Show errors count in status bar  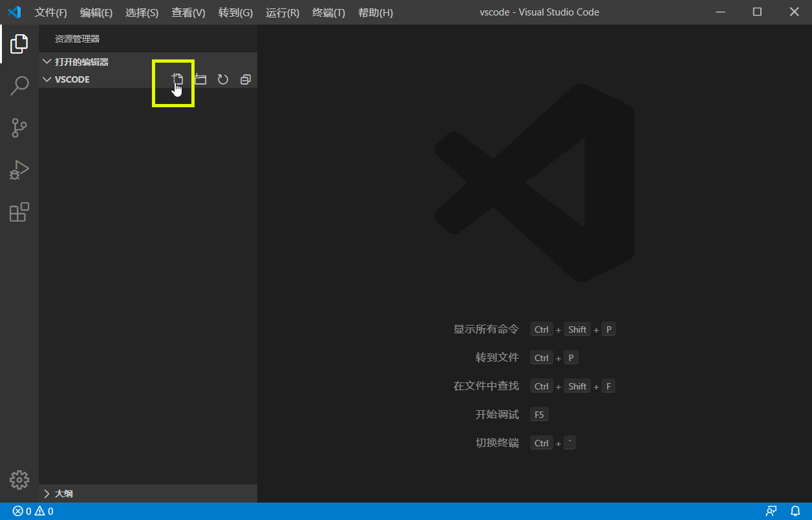pyautogui.click(x=22, y=512)
